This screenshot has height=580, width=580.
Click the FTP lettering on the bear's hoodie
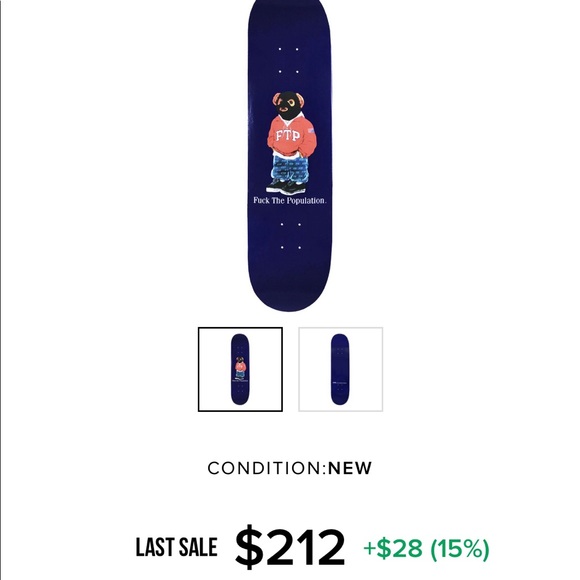coord(287,136)
